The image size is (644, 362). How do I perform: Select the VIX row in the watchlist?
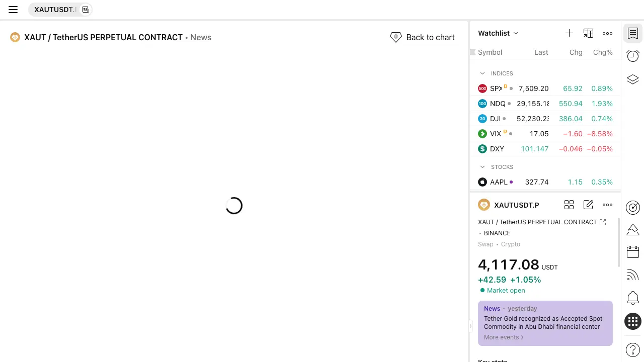(545, 134)
